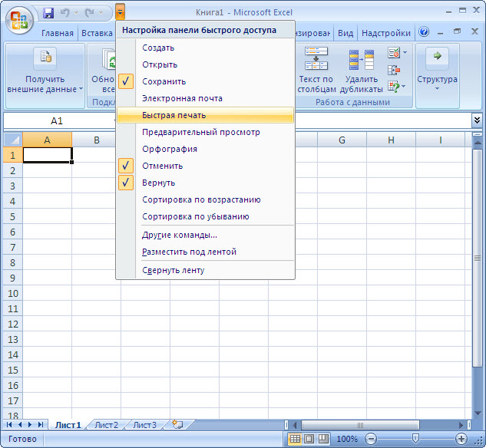This screenshot has height=448, width=486.
Task: Click the Redo arrow in quick access toolbar
Action: 90,13
